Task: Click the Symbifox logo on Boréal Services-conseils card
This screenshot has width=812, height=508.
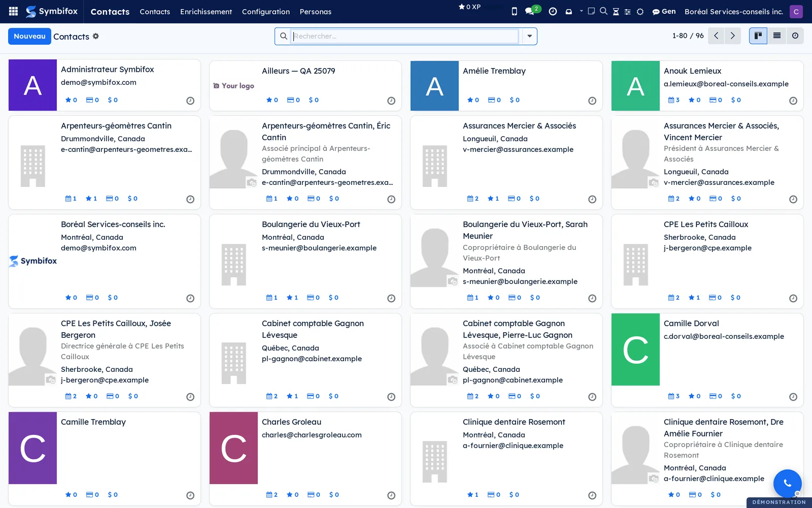Action: [32, 261]
